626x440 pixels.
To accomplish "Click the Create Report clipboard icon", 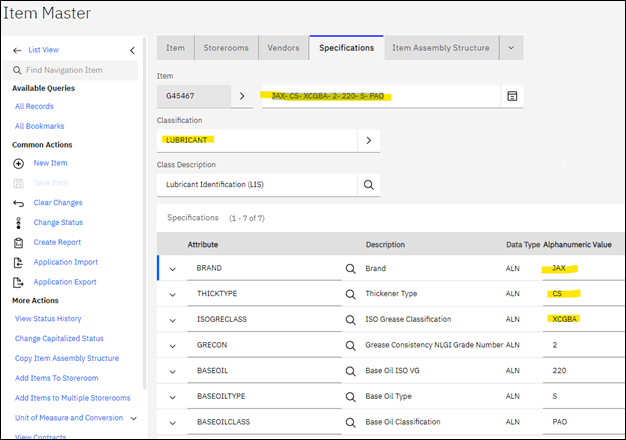I will [18, 243].
